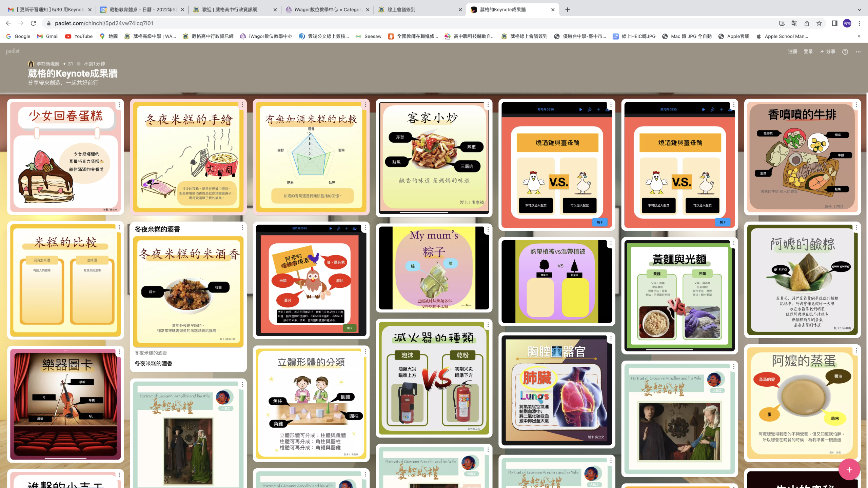This screenshot has height=488, width=868.
Task: Open the 樂器圖卡 post thumbnail
Action: pos(65,404)
